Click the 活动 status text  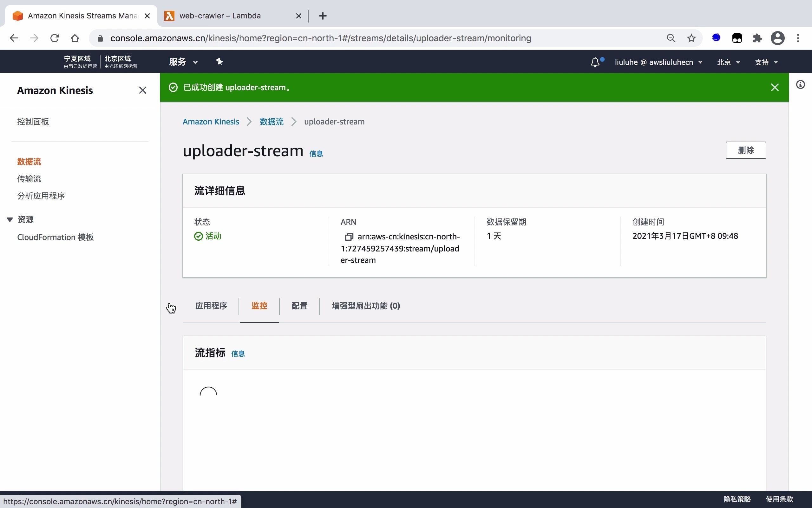(213, 236)
